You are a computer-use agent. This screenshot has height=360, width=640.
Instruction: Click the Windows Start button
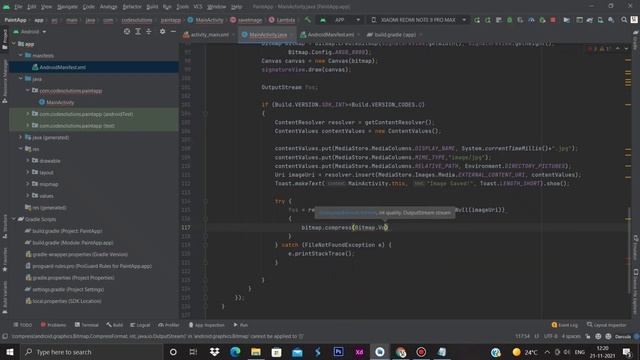pyautogui.click(x=10, y=352)
